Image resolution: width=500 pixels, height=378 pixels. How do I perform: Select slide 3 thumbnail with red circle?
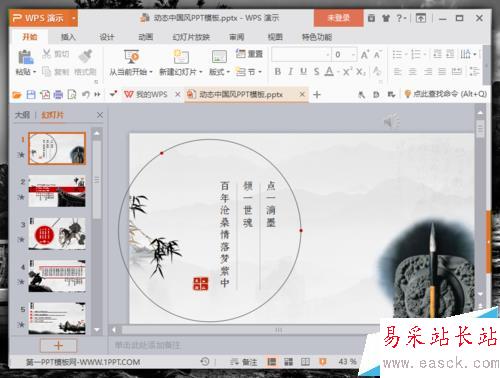coord(57,234)
